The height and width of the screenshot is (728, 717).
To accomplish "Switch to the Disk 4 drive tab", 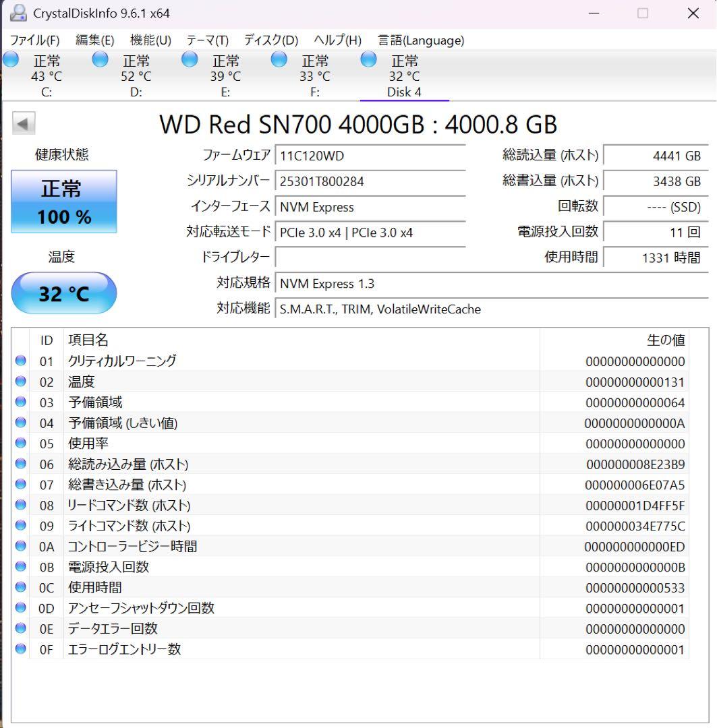I will [403, 76].
